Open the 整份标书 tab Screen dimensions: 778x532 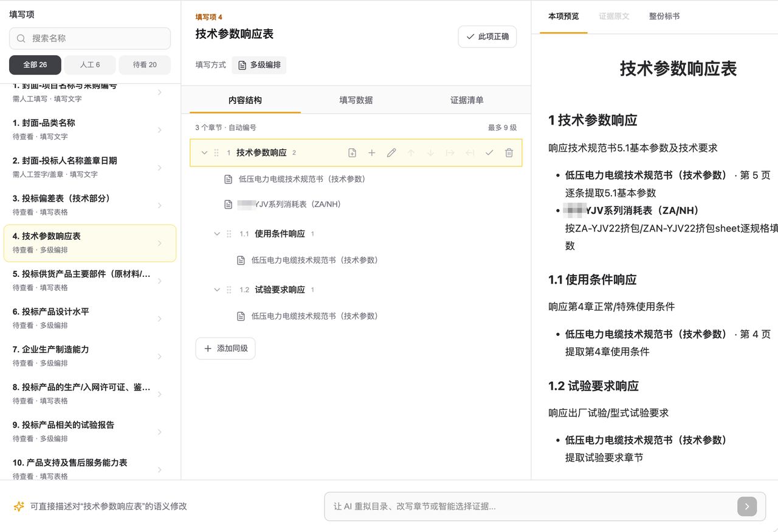664,16
